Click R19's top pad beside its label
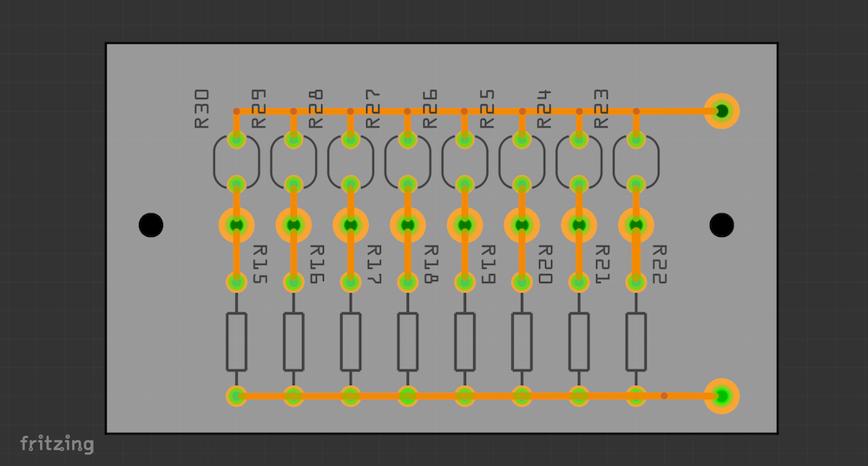 pos(465,282)
